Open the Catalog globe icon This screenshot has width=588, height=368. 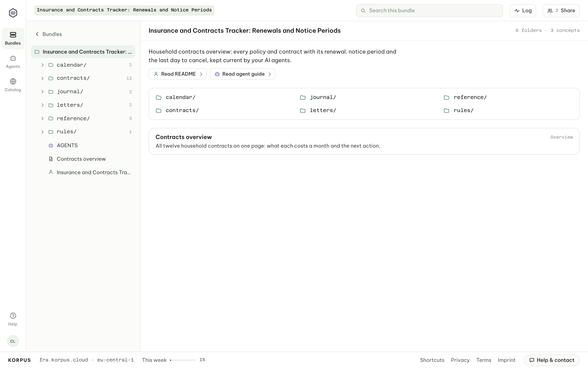pos(13,81)
